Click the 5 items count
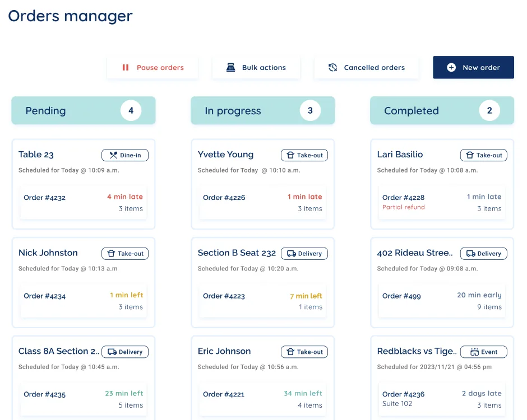The height and width of the screenshot is (420, 527). coord(131,405)
